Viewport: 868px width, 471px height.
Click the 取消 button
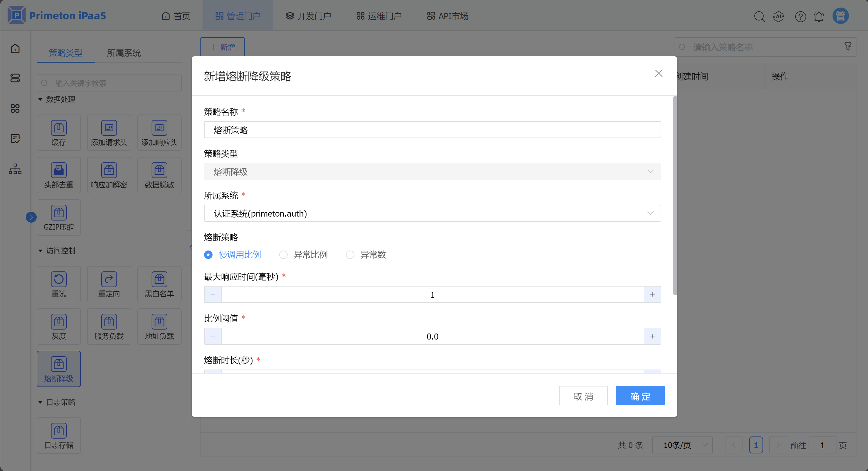pos(583,396)
